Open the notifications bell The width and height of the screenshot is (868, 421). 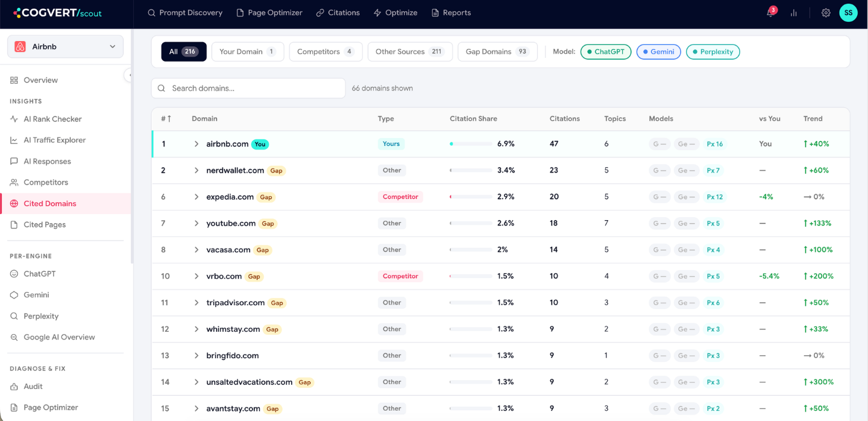point(770,13)
